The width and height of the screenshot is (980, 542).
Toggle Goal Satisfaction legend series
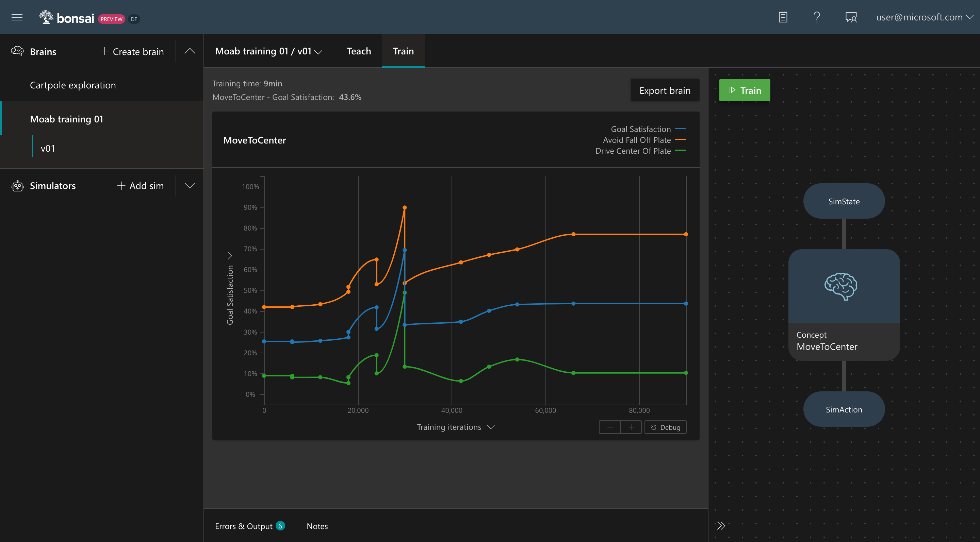pos(648,129)
